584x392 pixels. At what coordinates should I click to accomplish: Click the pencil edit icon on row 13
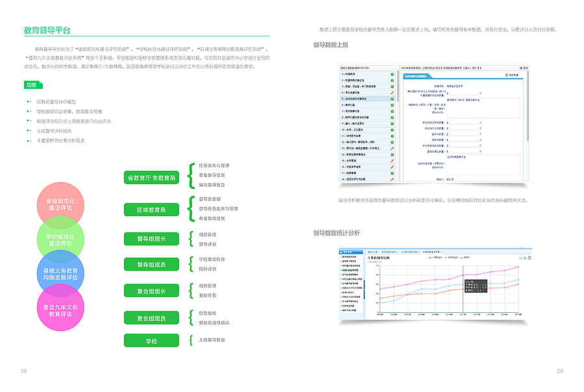[x=392, y=149]
